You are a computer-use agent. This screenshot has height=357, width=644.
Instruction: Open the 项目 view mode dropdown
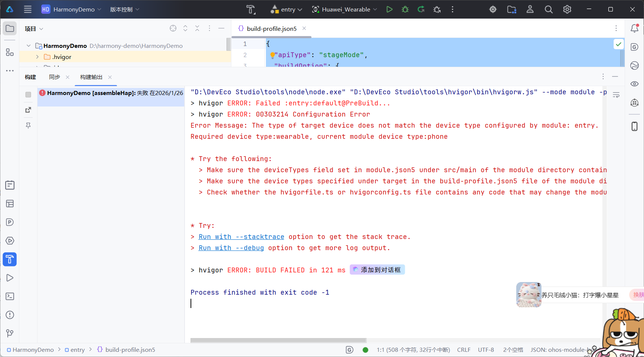point(34,29)
